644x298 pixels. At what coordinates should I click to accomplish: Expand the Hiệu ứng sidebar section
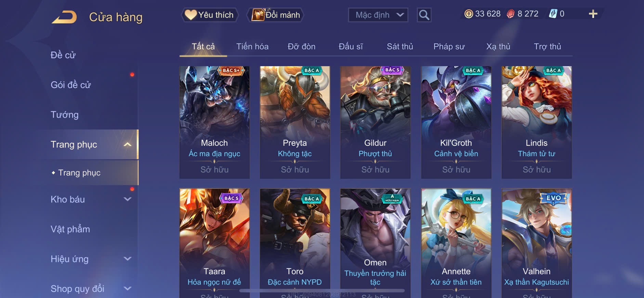128,259
